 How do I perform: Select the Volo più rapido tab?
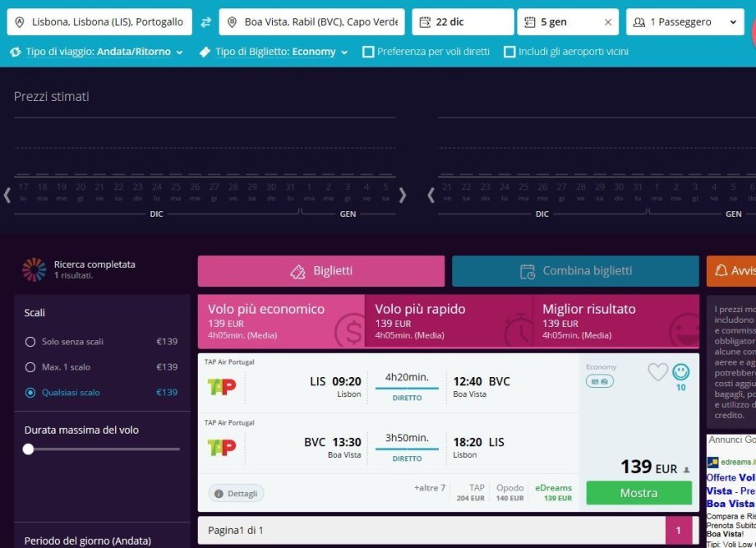448,321
